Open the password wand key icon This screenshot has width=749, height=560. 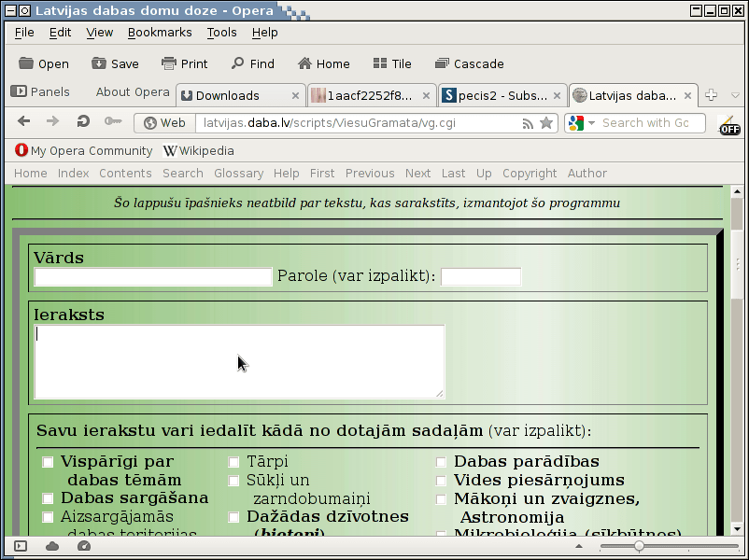pyautogui.click(x=113, y=121)
